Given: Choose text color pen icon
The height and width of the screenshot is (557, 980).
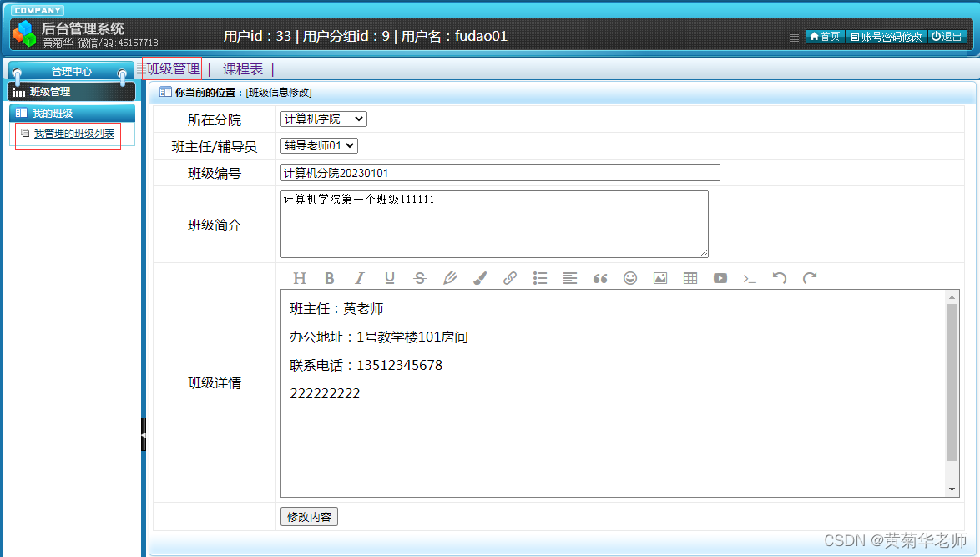Looking at the screenshot, I should pyautogui.click(x=449, y=278).
